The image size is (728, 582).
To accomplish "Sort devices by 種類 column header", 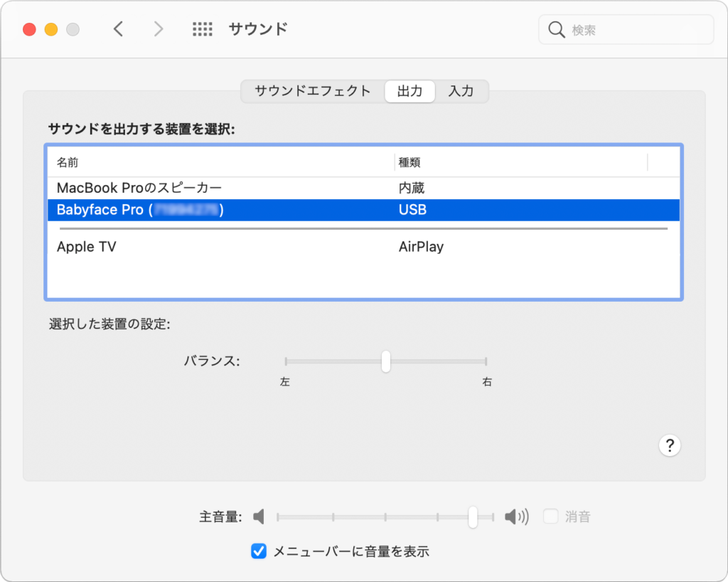I will [409, 162].
